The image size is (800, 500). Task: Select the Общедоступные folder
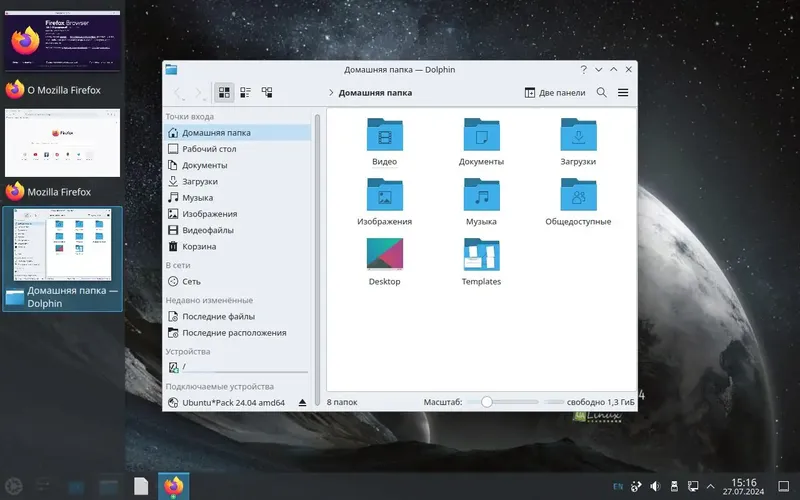click(578, 202)
